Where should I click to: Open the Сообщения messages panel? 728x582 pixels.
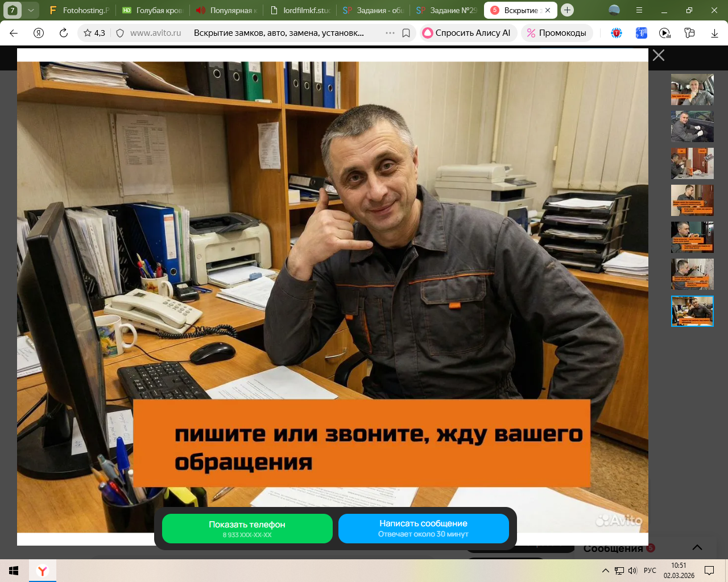[613, 548]
